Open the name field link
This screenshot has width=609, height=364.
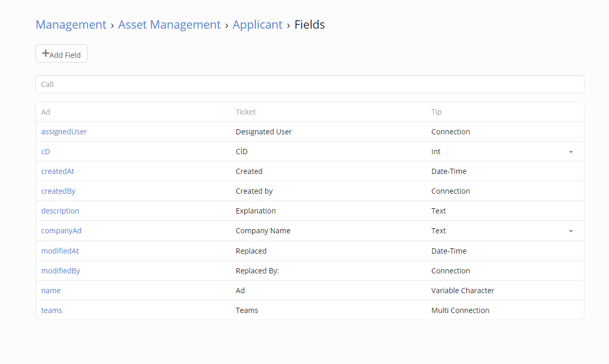tap(51, 291)
